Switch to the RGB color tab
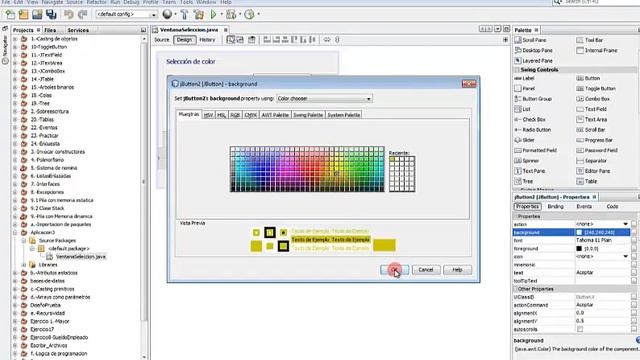Image resolution: width=640 pixels, height=360 pixels. click(235, 115)
